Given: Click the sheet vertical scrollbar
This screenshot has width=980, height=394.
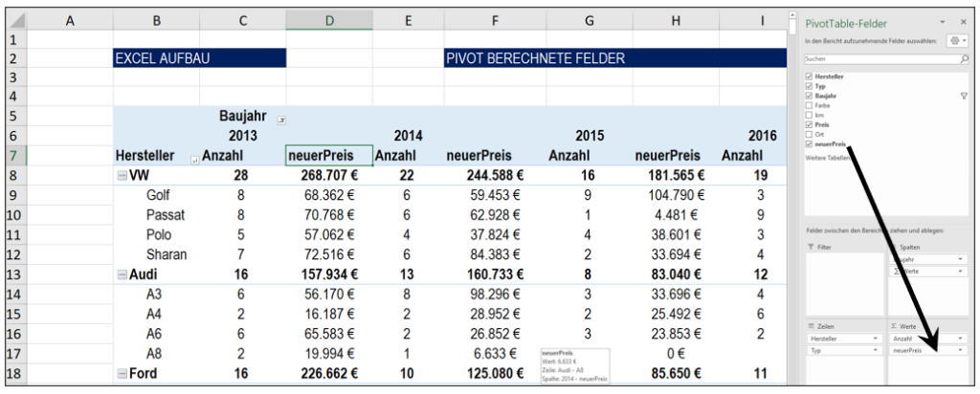Looking at the screenshot, I should (x=792, y=200).
